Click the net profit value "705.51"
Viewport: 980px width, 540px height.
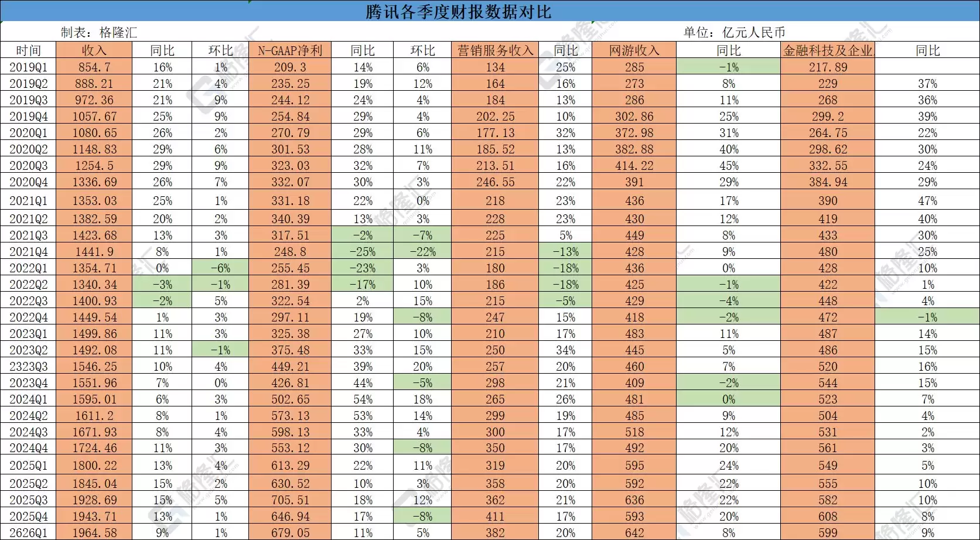pyautogui.click(x=291, y=500)
